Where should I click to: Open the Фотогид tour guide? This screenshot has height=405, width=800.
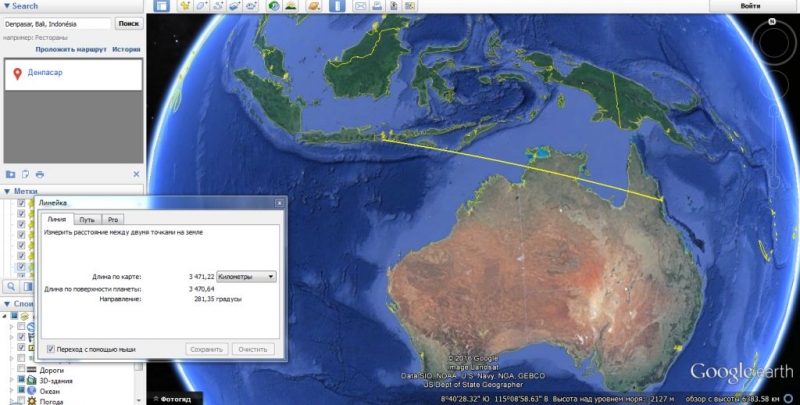tap(172, 399)
